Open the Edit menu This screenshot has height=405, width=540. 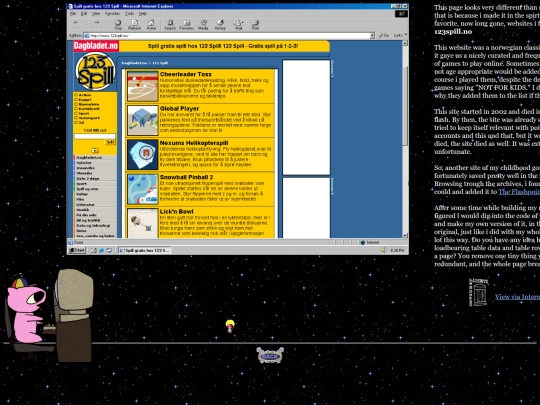pyautogui.click(x=84, y=14)
